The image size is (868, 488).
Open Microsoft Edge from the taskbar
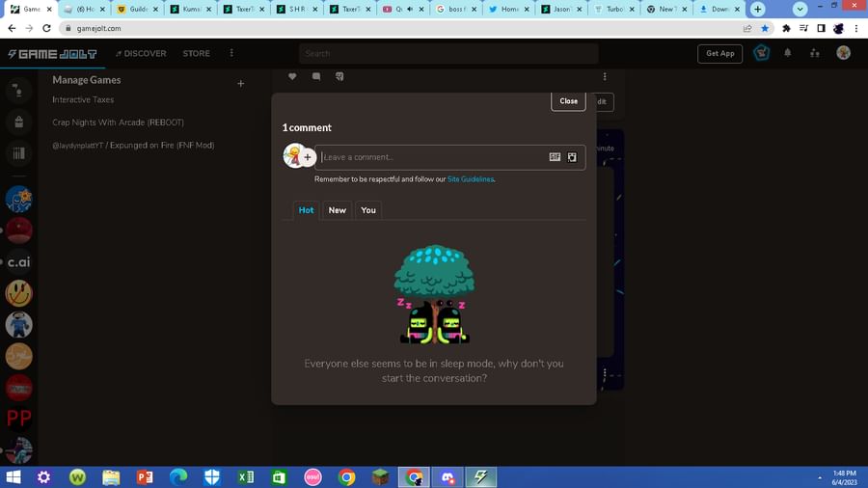coord(178,477)
